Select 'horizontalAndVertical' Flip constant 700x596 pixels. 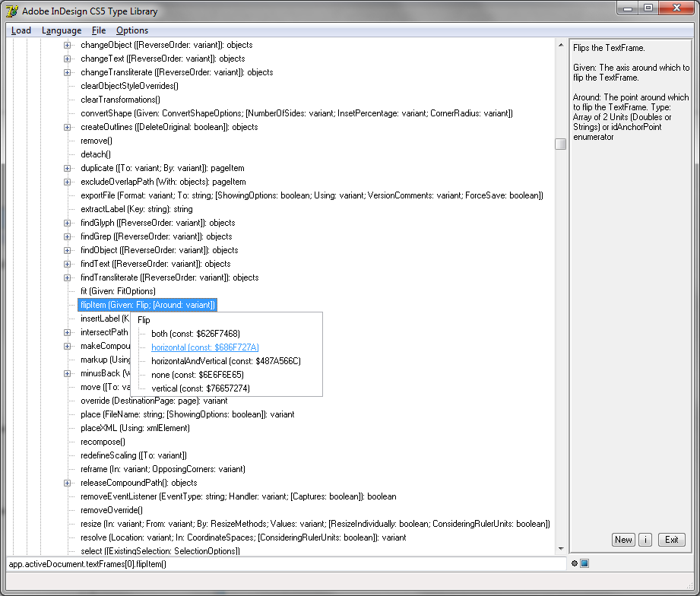(x=226, y=361)
